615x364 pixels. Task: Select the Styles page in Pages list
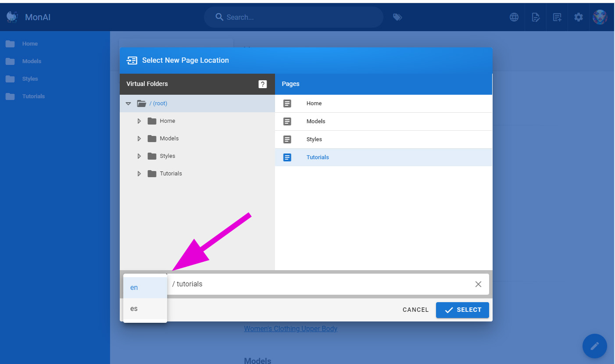pos(314,139)
